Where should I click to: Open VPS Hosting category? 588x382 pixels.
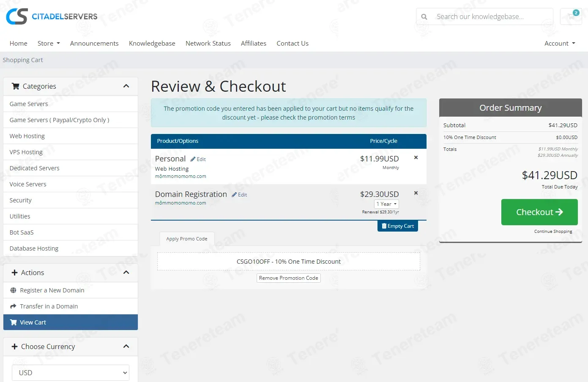(x=71, y=152)
